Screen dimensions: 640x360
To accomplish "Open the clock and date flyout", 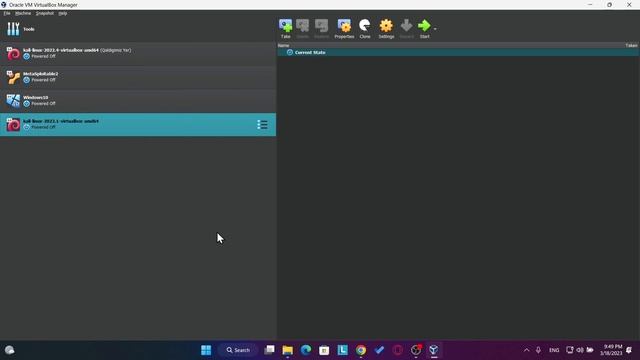I will pyautogui.click(x=611, y=350).
